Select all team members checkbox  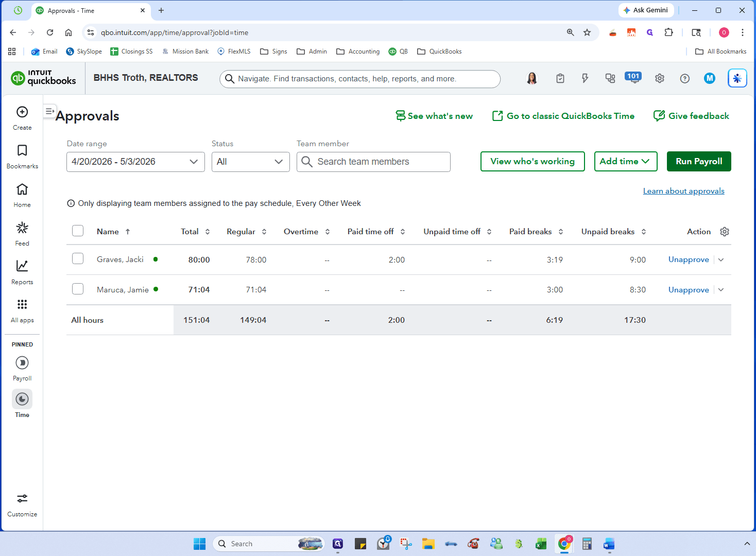[x=78, y=231]
